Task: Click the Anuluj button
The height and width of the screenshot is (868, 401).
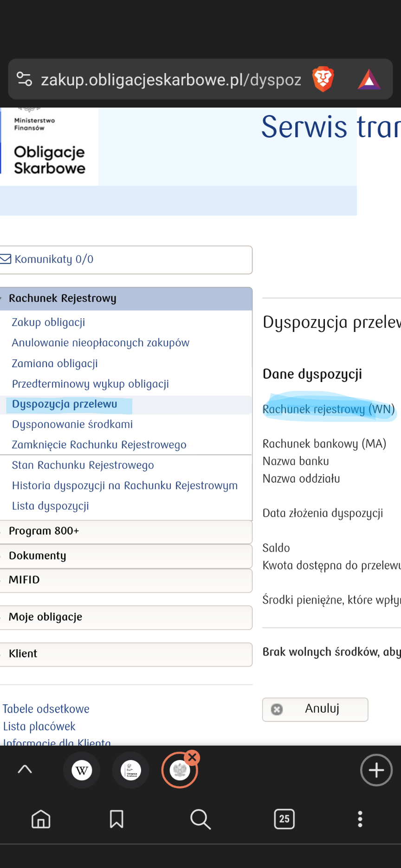Action: (315, 709)
